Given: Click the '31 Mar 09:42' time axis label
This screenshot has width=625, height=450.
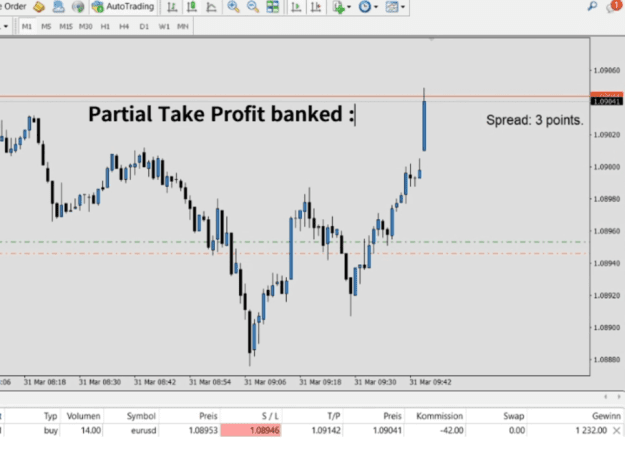Looking at the screenshot, I should pos(430,382).
